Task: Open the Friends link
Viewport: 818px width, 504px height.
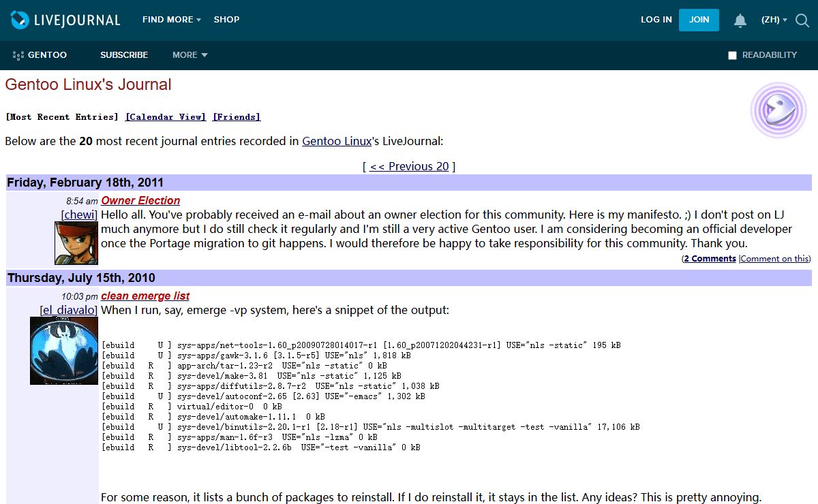Action: [x=237, y=117]
